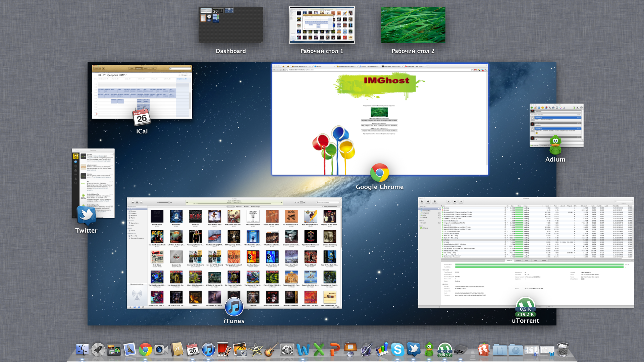Click the Adium window label

555,160
